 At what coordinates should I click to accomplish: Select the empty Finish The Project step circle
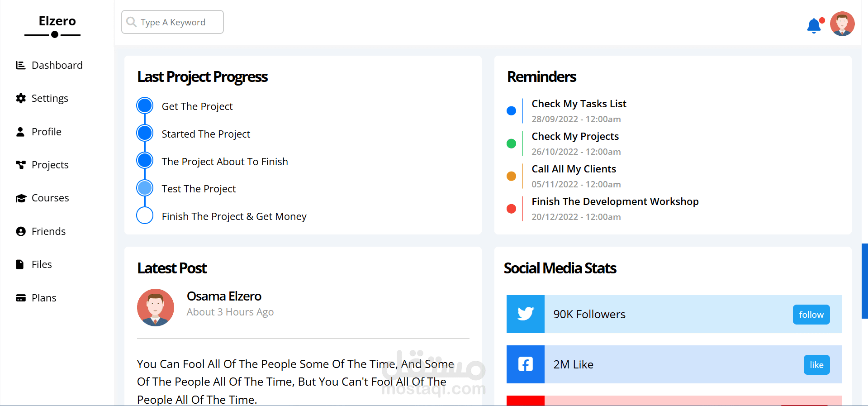pyautogui.click(x=145, y=215)
